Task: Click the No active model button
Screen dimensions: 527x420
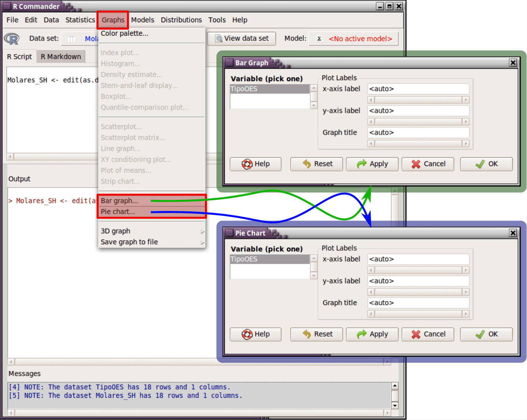Action: coord(353,39)
